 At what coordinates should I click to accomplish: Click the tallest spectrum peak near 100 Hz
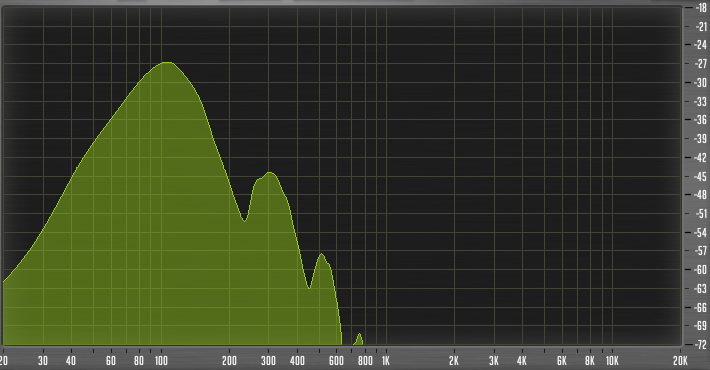coord(167,63)
